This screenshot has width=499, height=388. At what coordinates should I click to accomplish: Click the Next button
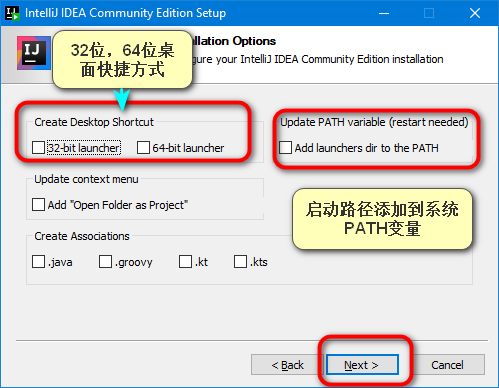coord(362,365)
